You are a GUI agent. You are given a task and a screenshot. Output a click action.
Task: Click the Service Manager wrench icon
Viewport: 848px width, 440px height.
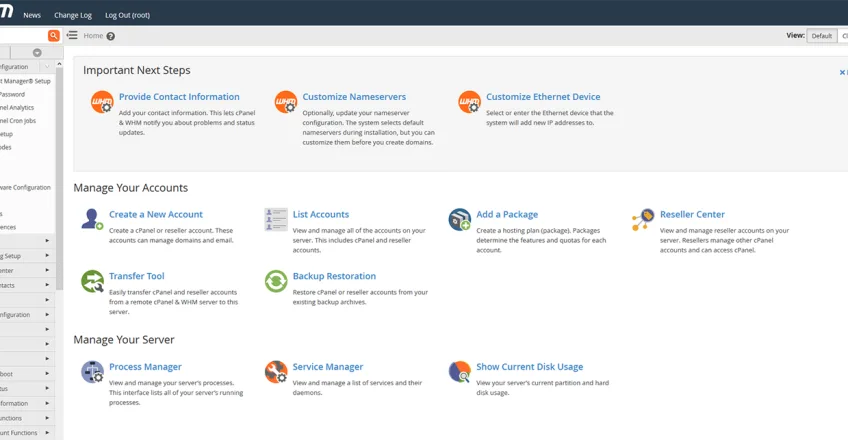[276, 372]
